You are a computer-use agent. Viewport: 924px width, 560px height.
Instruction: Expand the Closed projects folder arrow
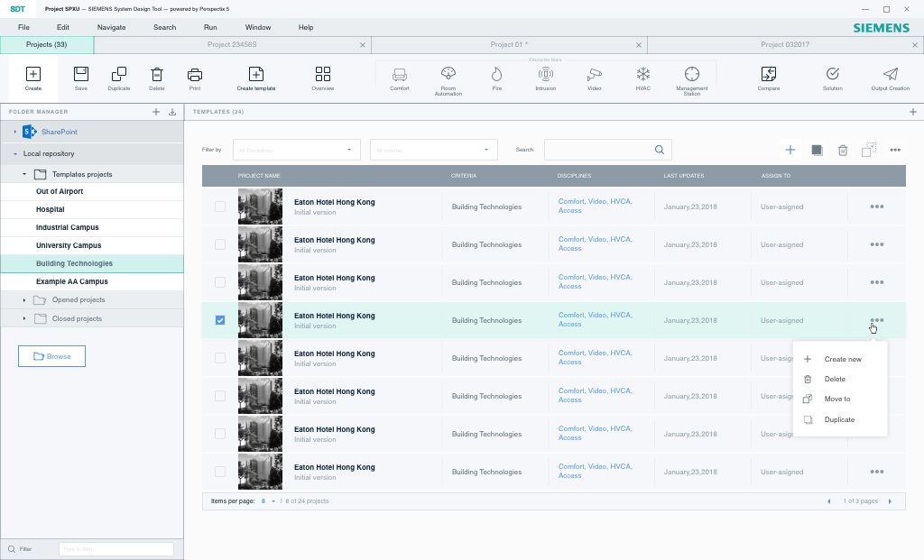(24, 318)
